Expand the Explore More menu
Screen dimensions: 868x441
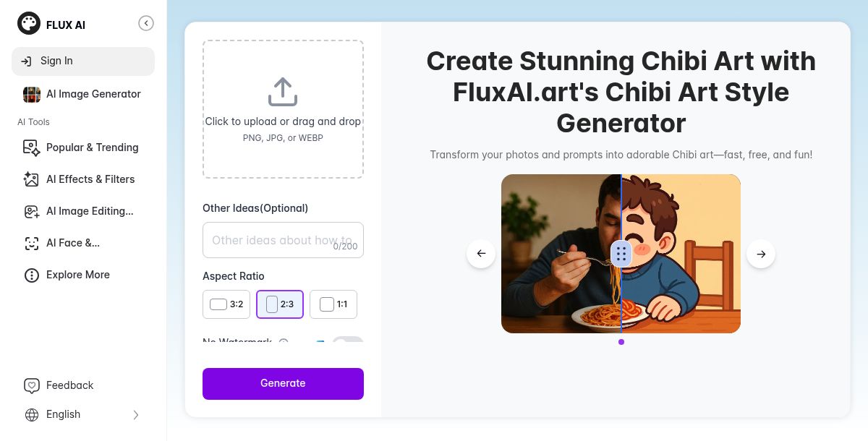coord(77,275)
